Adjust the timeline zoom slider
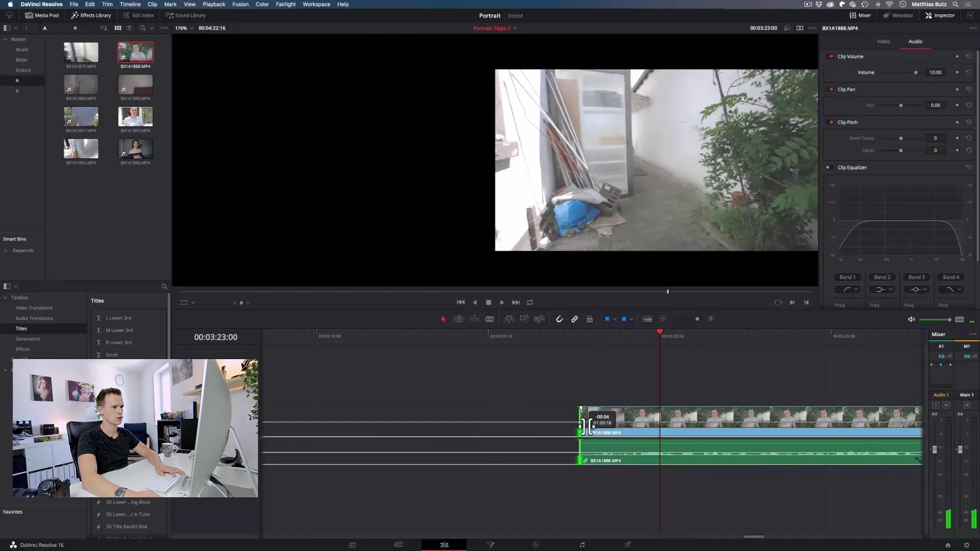This screenshot has height=551, width=980. 687,319
